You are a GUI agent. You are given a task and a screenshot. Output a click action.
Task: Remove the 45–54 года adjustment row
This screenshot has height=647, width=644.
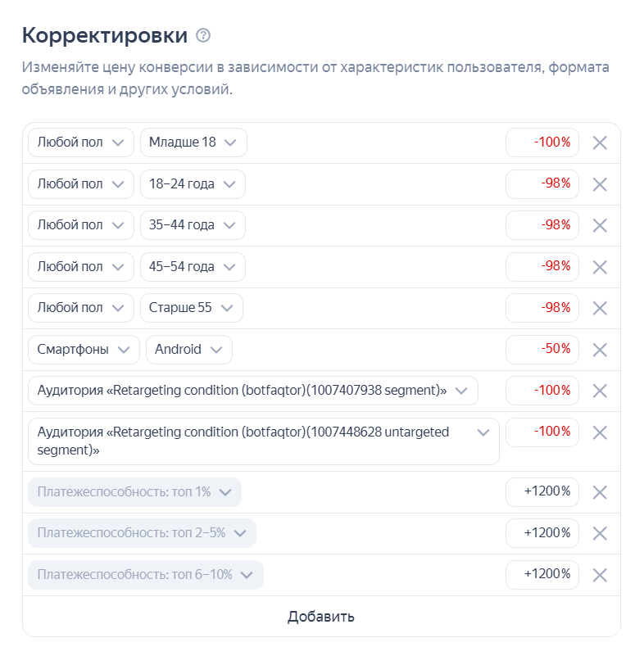pos(600,267)
